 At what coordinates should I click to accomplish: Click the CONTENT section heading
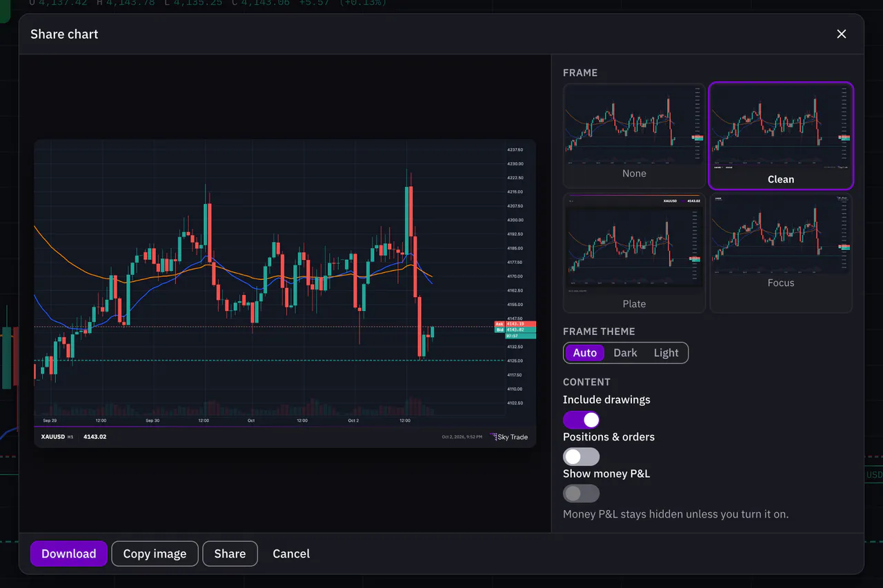[586, 382]
